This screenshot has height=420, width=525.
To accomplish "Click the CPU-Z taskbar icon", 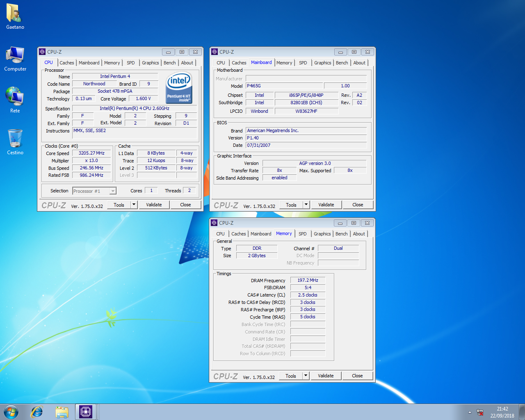I will click(x=86, y=412).
